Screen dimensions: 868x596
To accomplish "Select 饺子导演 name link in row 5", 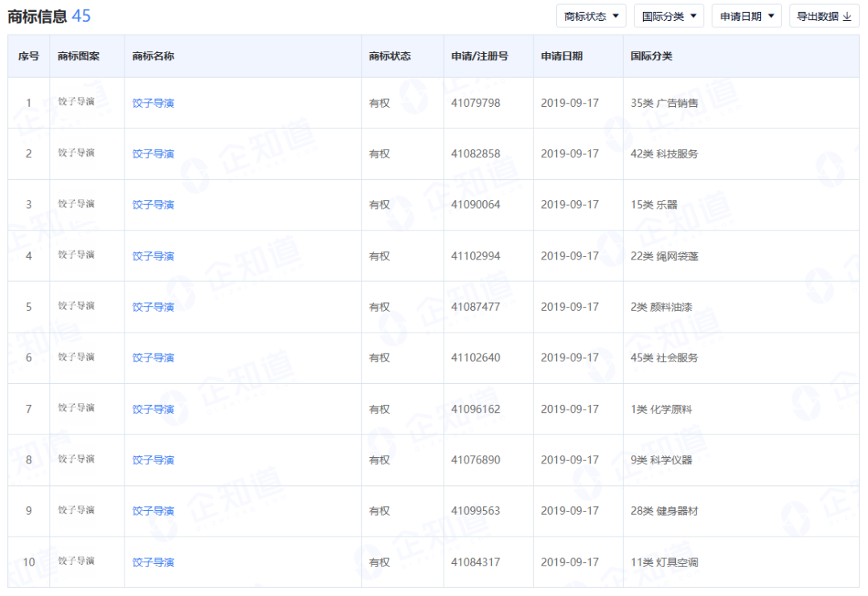I will click(154, 307).
